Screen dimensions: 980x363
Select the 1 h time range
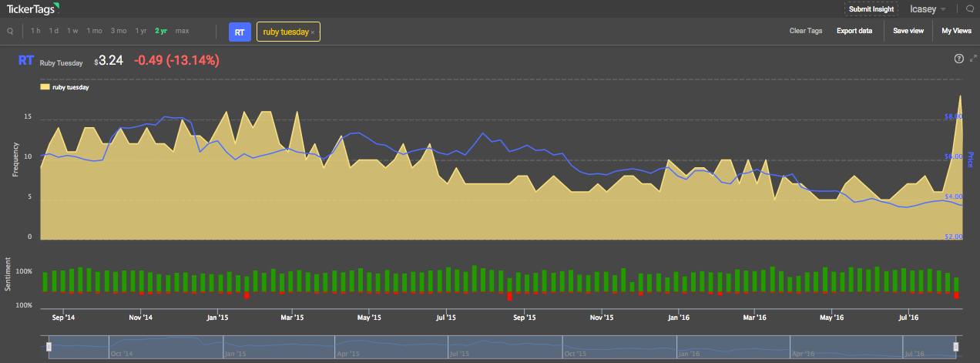(35, 31)
